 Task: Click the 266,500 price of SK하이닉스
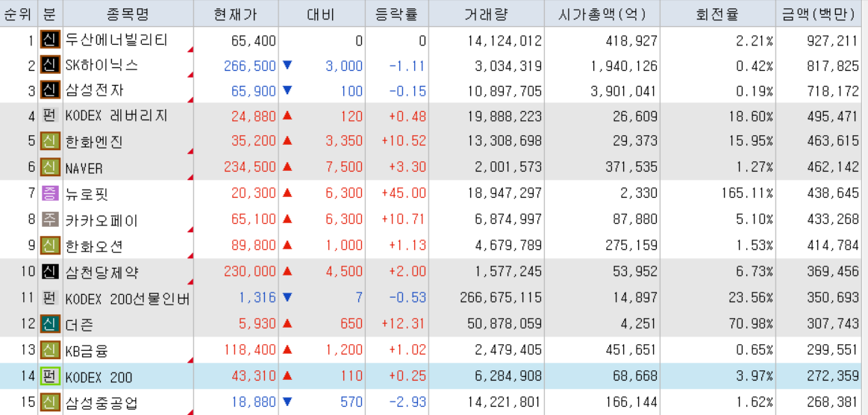click(250, 66)
